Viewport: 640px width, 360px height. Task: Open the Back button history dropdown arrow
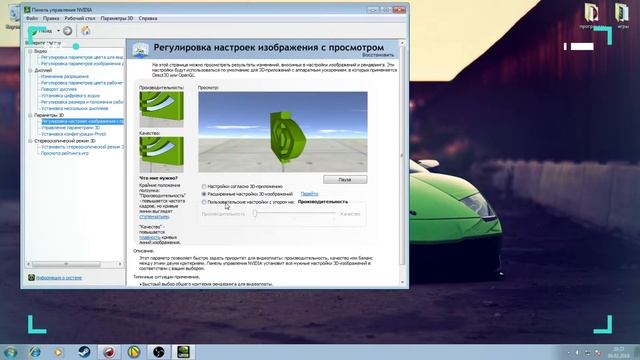[x=58, y=31]
